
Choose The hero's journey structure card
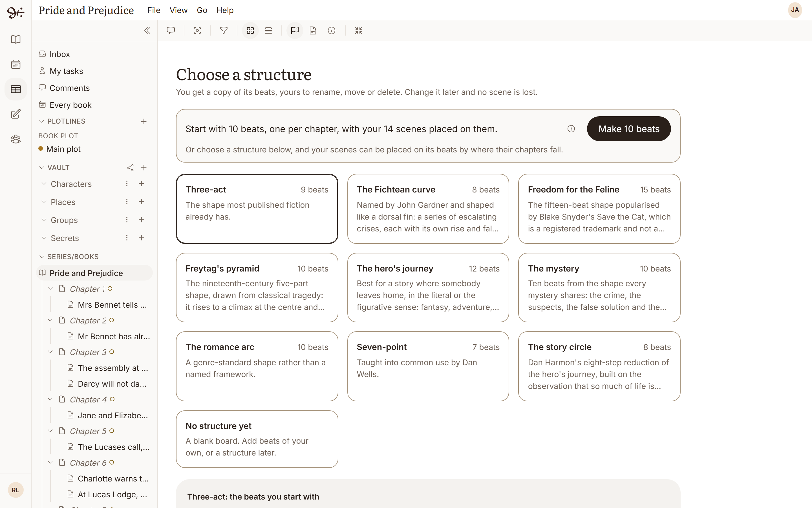click(428, 288)
